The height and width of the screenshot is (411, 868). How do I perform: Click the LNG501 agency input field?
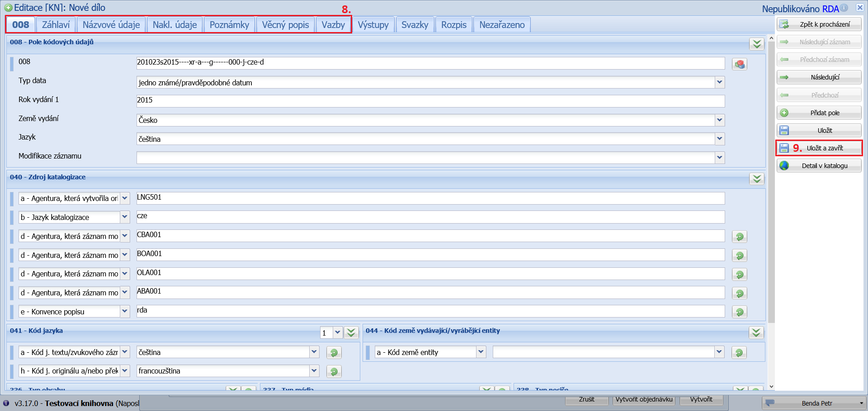pos(430,198)
